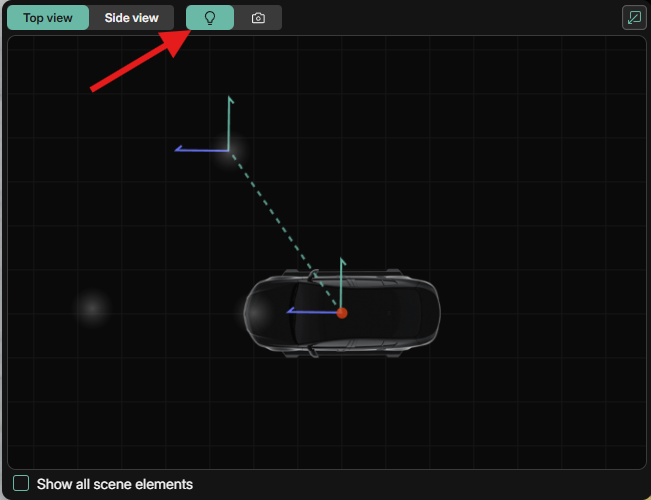Click the red target point on the car
Screen dimensions: 651x500
(342, 313)
